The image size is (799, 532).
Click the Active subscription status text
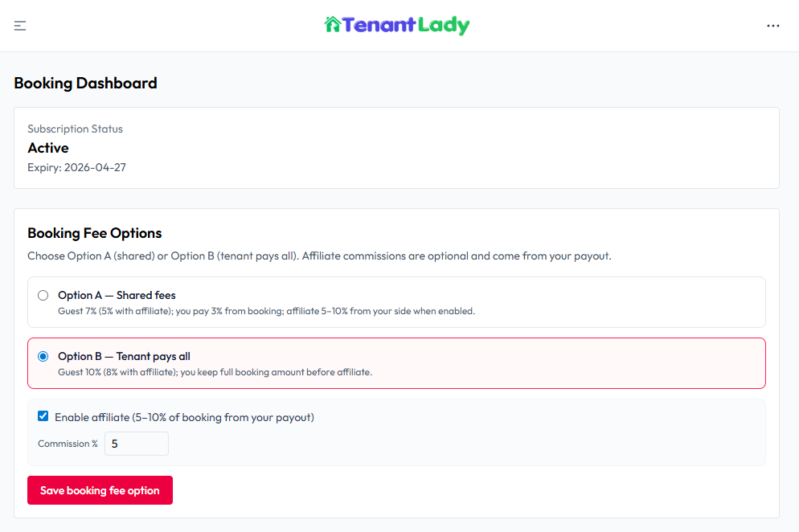tap(48, 148)
